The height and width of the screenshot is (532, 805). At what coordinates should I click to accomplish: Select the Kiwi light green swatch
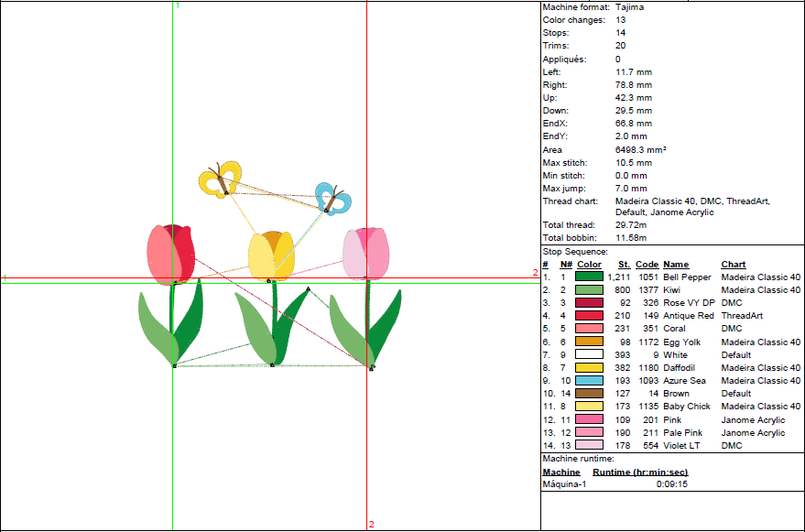click(x=589, y=289)
